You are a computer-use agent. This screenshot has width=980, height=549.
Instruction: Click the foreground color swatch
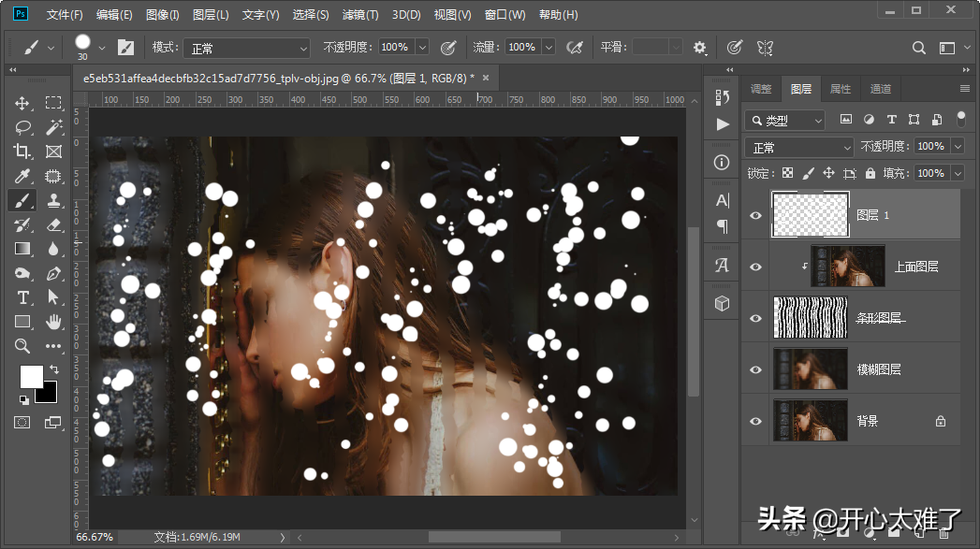tap(31, 376)
